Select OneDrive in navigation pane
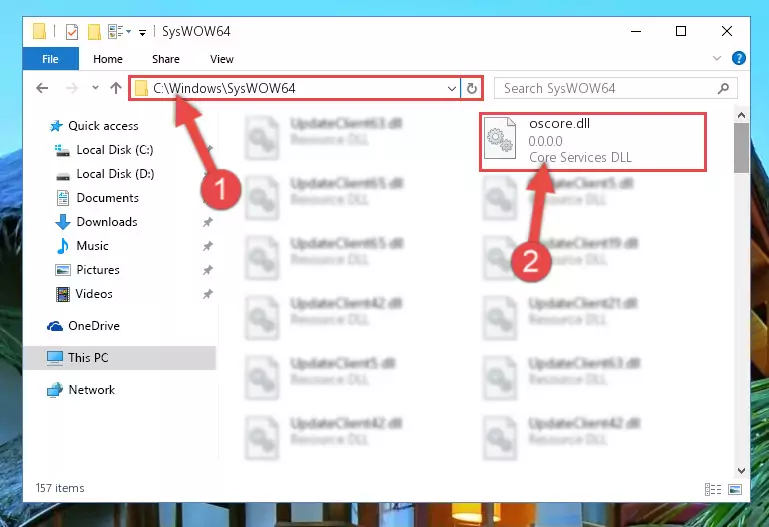Screen dimensions: 769x527 tap(94, 326)
